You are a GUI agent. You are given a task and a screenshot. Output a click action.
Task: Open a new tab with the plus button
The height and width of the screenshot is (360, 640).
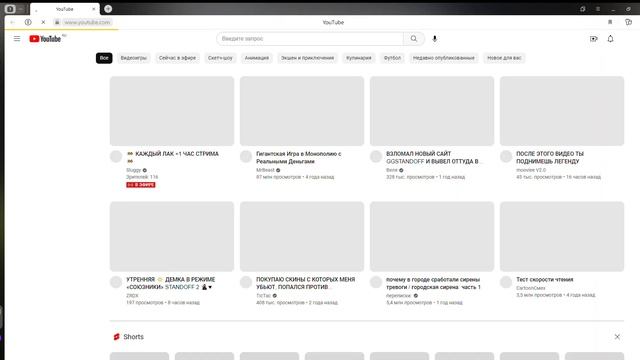[x=108, y=9]
